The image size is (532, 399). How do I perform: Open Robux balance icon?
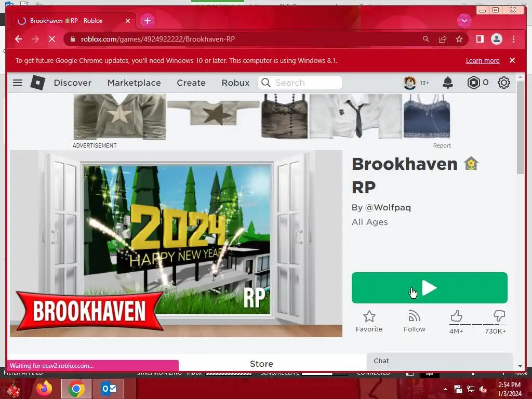[x=474, y=83]
